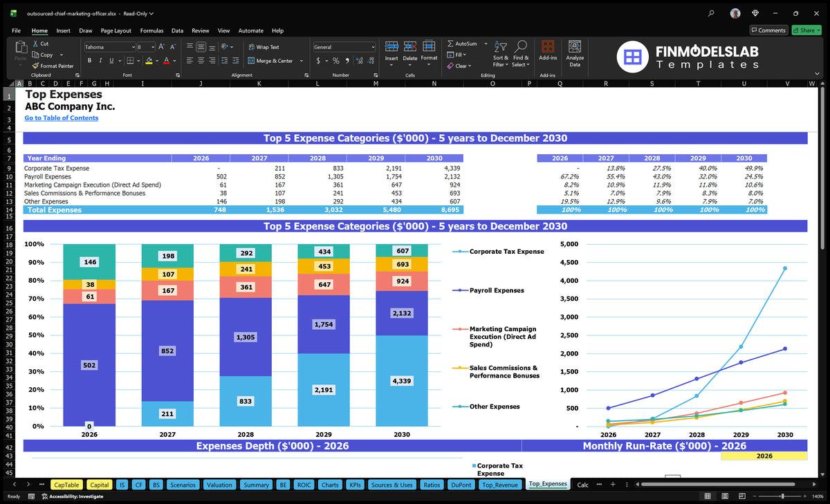The height and width of the screenshot is (504, 830).
Task: Click the Decrease Font Size icon
Action: click(173, 47)
